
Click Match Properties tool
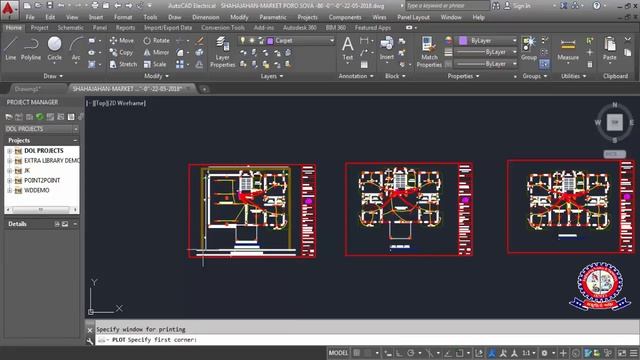pyautogui.click(x=429, y=52)
